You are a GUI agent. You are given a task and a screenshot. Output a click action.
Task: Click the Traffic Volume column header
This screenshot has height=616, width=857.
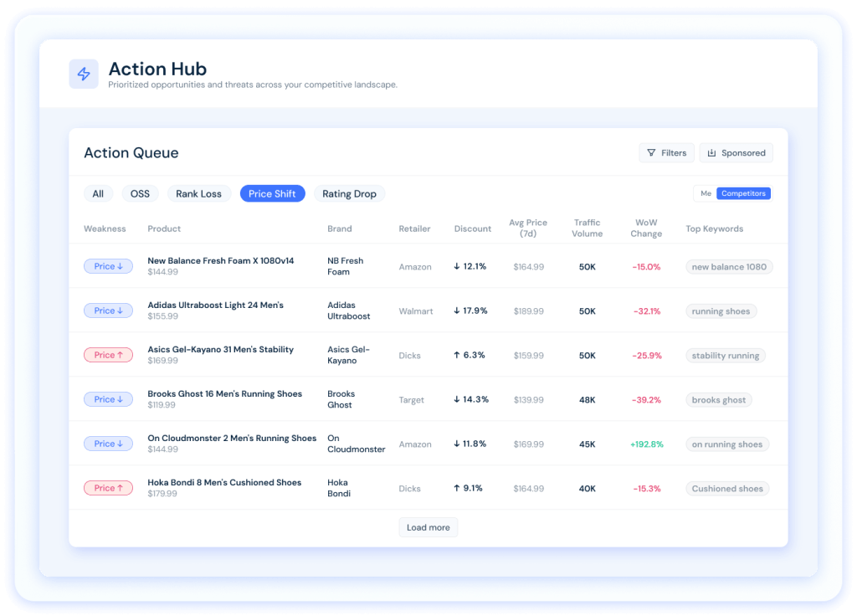click(x=587, y=228)
